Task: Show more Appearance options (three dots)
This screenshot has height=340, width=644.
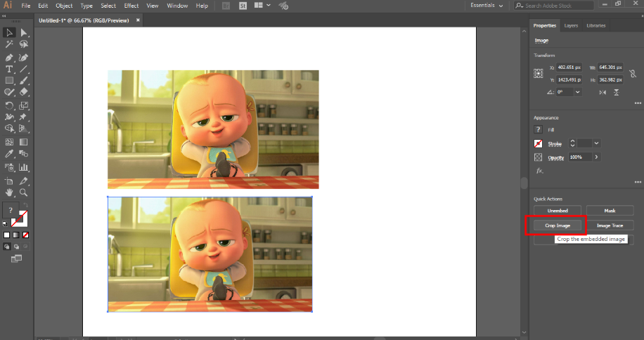Action: [x=638, y=182]
